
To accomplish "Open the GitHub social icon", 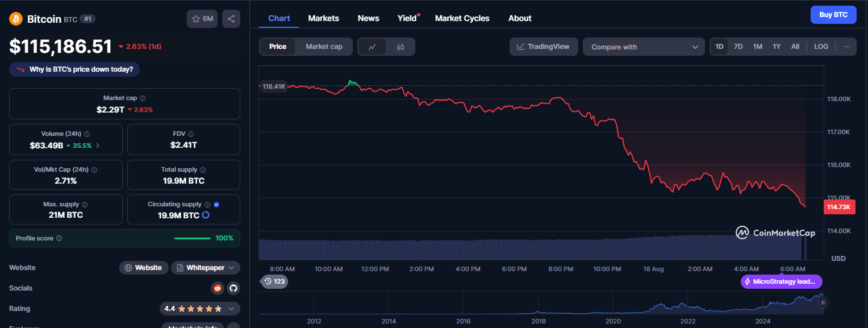I will pyautogui.click(x=233, y=288).
